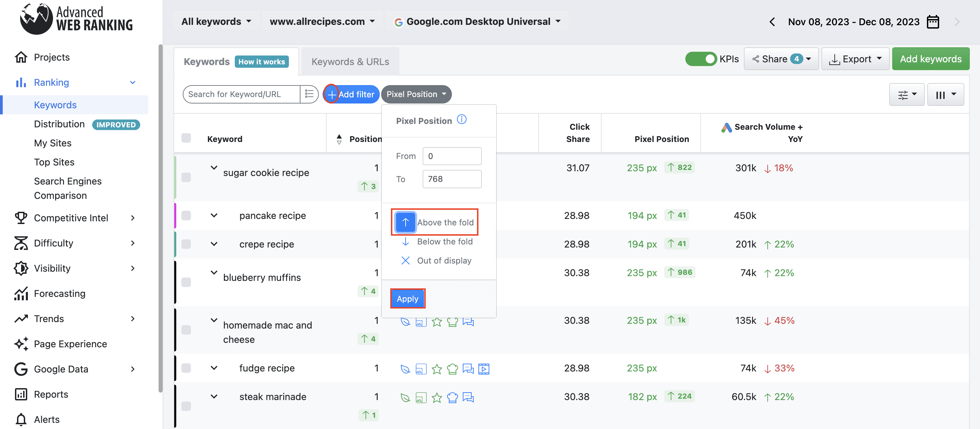Open Top Sites in the sidebar
The height and width of the screenshot is (429, 980).
pyautogui.click(x=54, y=162)
